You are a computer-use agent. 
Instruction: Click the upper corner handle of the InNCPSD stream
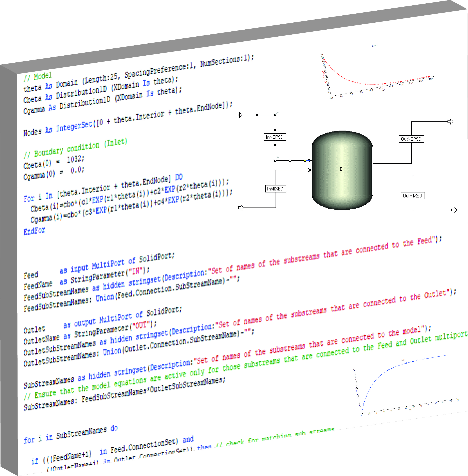[x=275, y=115]
